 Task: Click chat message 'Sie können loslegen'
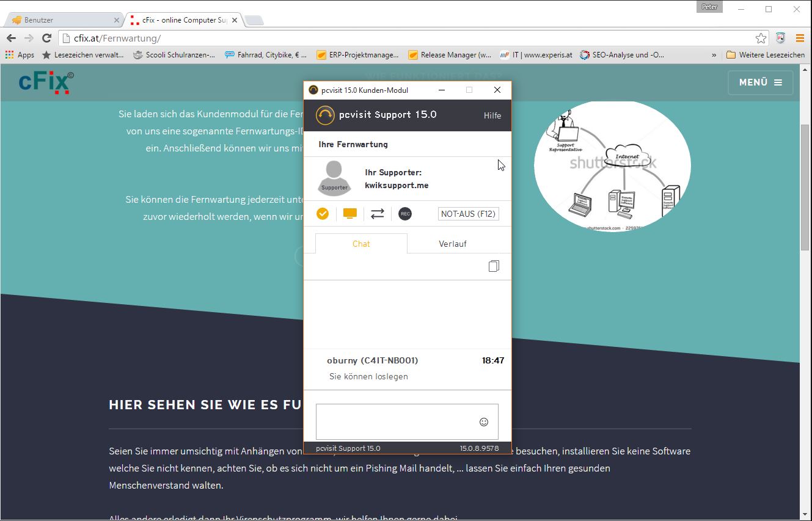[x=368, y=376]
